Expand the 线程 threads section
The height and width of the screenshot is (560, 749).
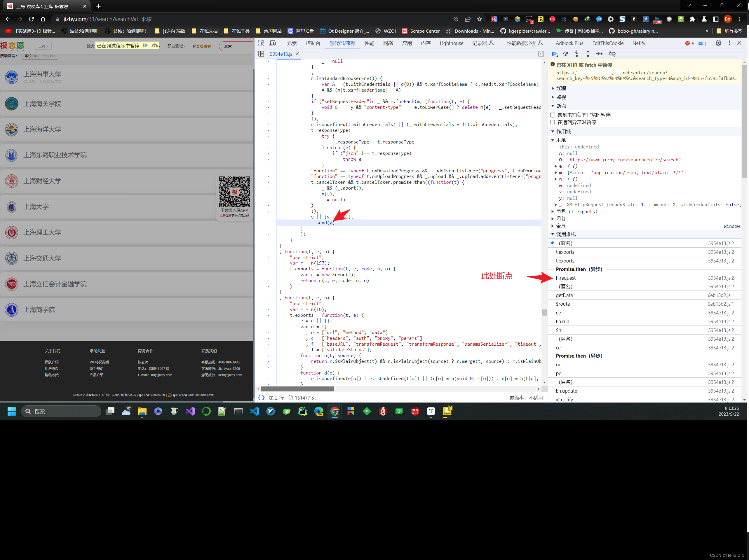(561, 88)
